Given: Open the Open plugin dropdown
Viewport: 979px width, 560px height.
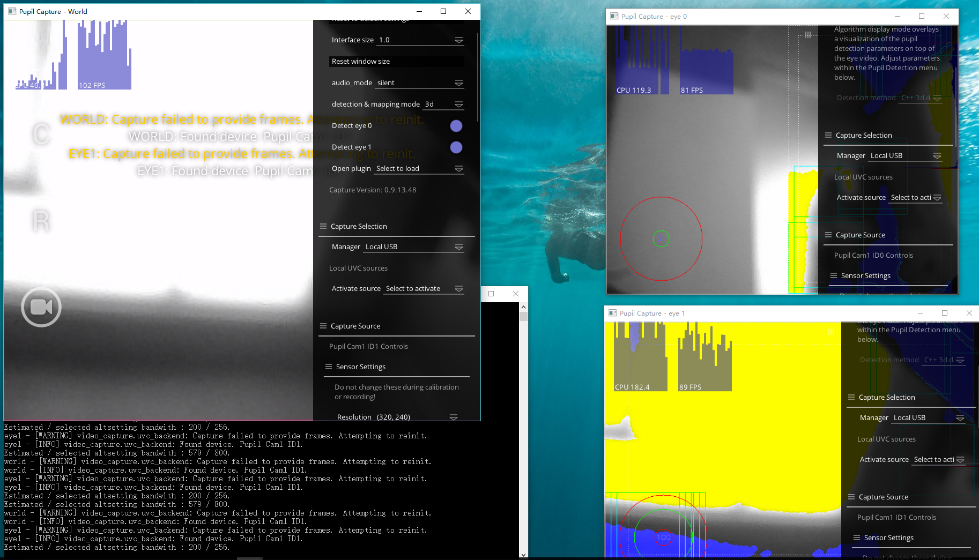Looking at the screenshot, I should pos(419,169).
